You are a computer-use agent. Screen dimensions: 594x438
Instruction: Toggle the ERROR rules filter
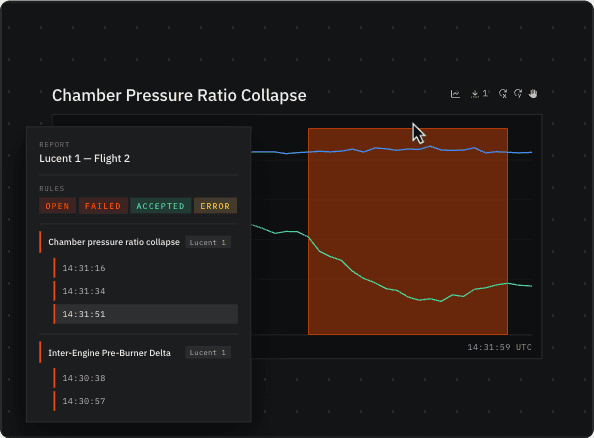click(215, 206)
